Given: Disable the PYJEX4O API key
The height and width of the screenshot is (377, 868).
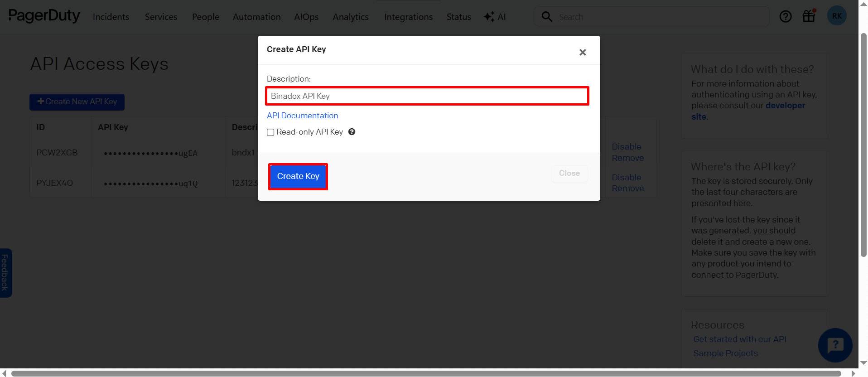Looking at the screenshot, I should pos(627,178).
